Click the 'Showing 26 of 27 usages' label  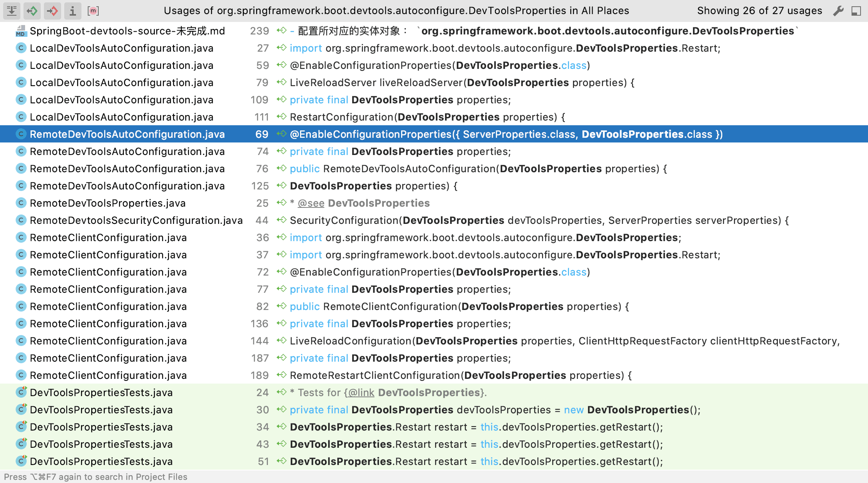tap(759, 11)
